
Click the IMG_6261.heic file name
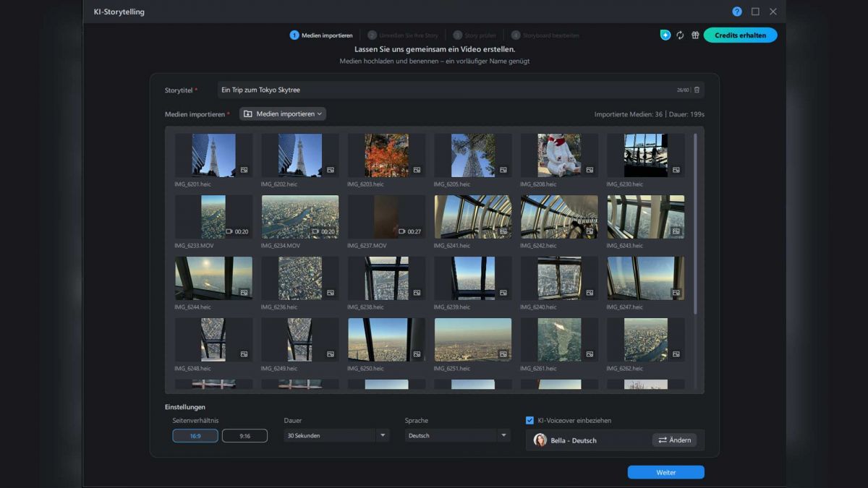pos(538,369)
